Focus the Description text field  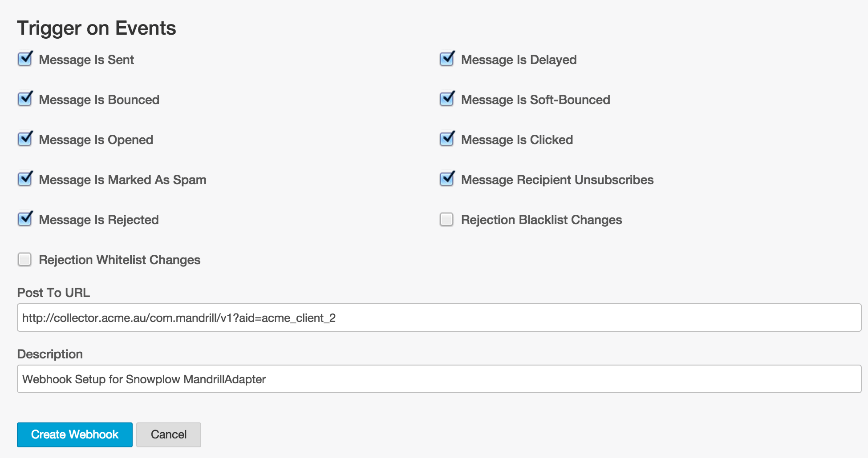coord(439,379)
